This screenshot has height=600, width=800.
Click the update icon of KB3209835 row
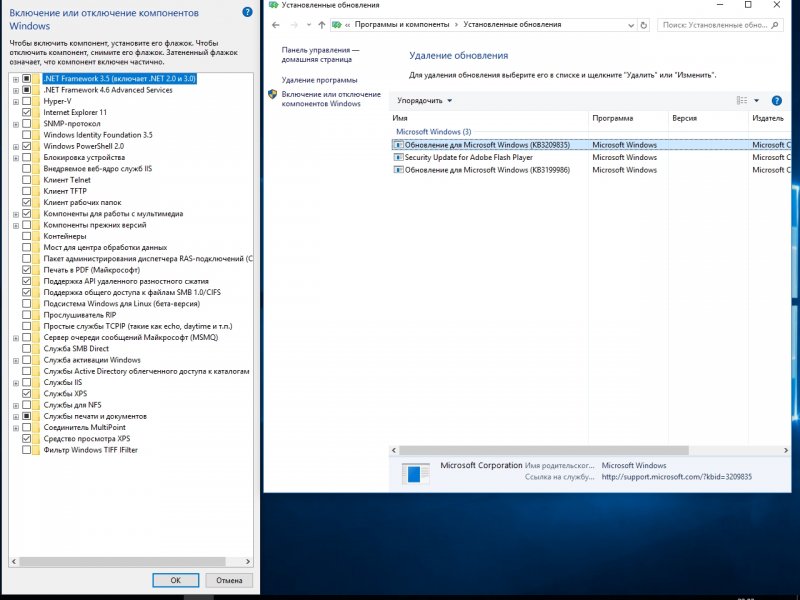click(x=398, y=145)
